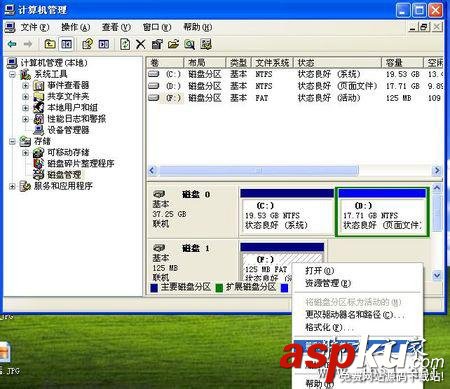Sort by the 卷 column header
This screenshot has width=450, height=389.
coord(165,63)
